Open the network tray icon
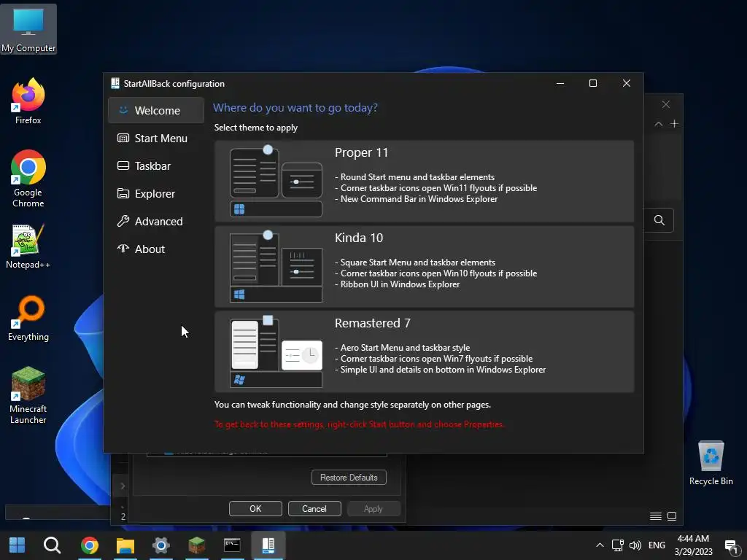The image size is (747, 560). [618, 545]
